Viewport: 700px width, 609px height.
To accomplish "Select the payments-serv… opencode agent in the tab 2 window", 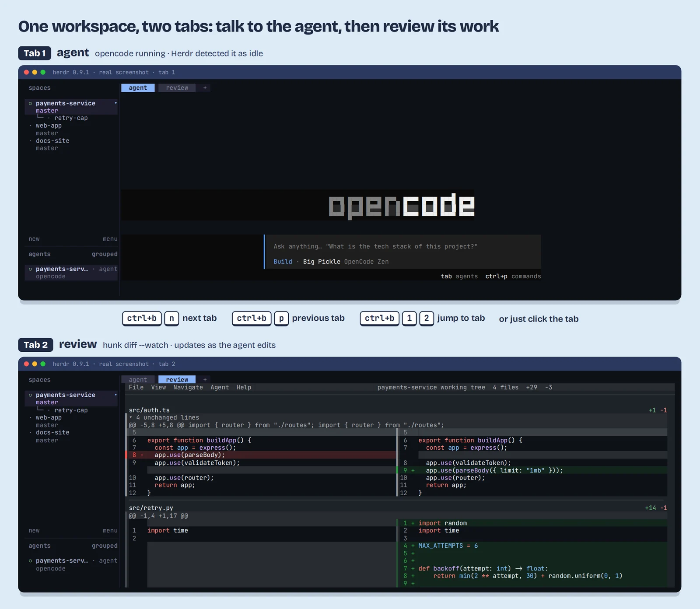I will (x=71, y=564).
